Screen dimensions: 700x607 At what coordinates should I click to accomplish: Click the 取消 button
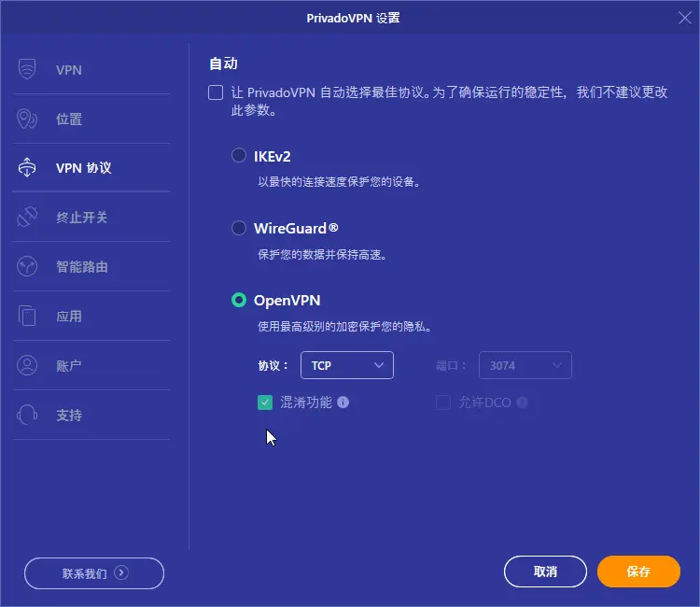[545, 572]
